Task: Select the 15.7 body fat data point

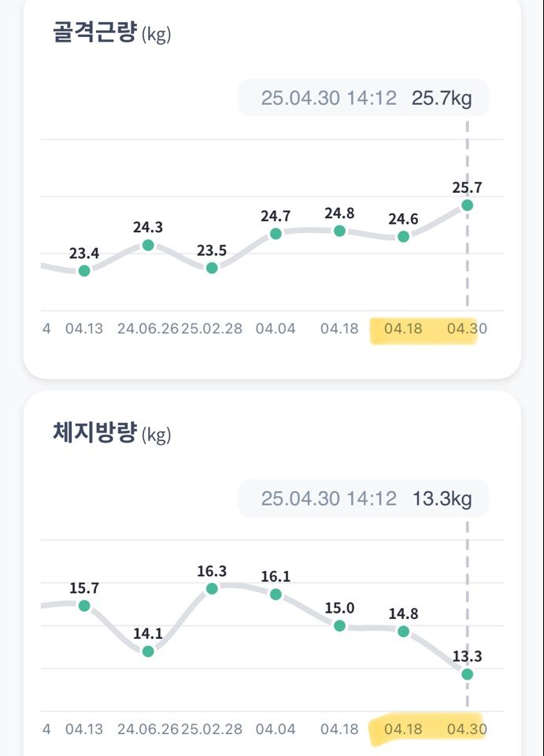Action: coord(84,606)
